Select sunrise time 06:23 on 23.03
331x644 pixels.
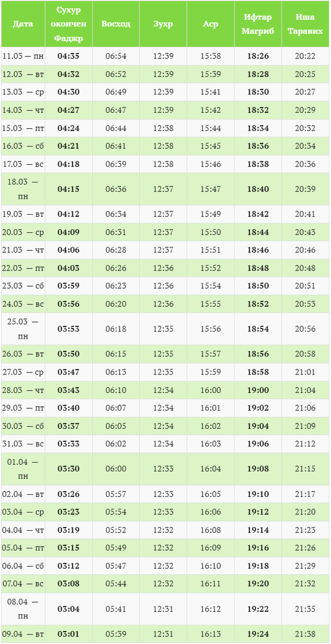[116, 286]
